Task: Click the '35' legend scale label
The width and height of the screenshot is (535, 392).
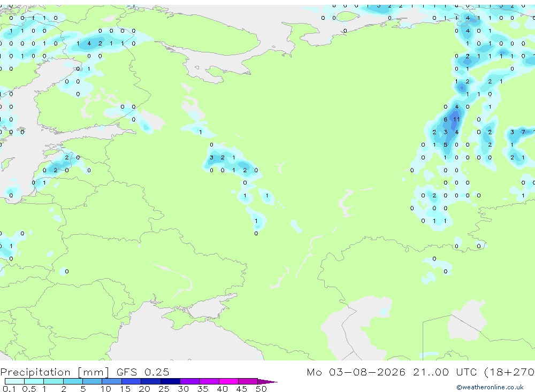Action: click(203, 389)
